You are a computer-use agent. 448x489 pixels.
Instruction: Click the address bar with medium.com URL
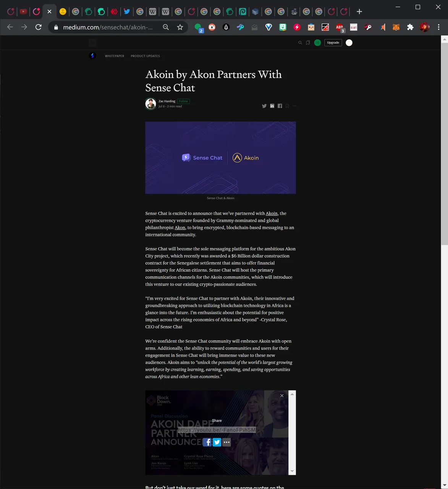pyautogui.click(x=108, y=27)
